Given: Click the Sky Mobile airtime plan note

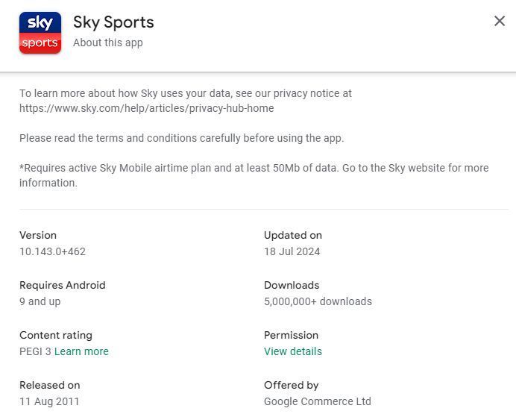Looking at the screenshot, I should coord(254,175).
